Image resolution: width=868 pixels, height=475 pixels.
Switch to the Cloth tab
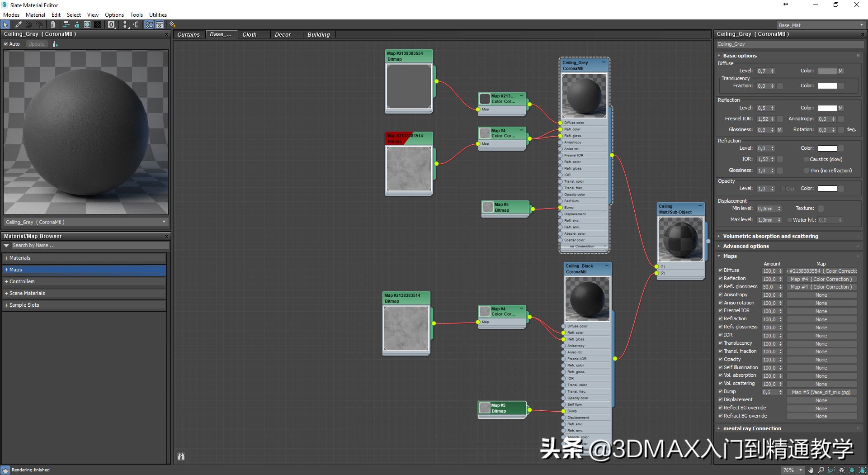pyautogui.click(x=250, y=34)
